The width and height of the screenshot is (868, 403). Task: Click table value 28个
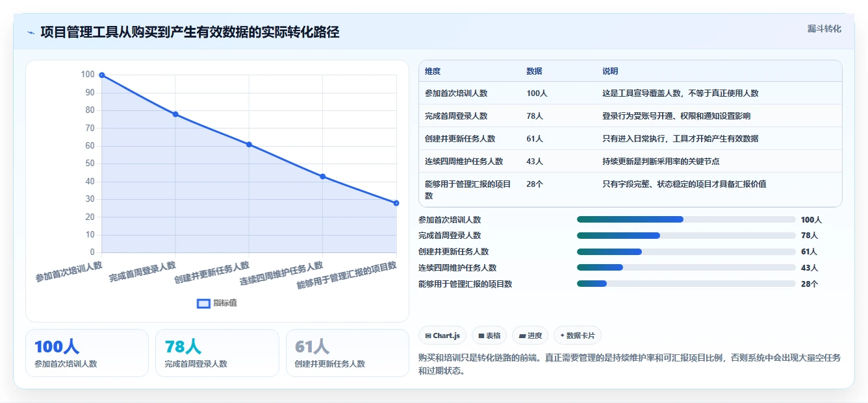click(535, 184)
